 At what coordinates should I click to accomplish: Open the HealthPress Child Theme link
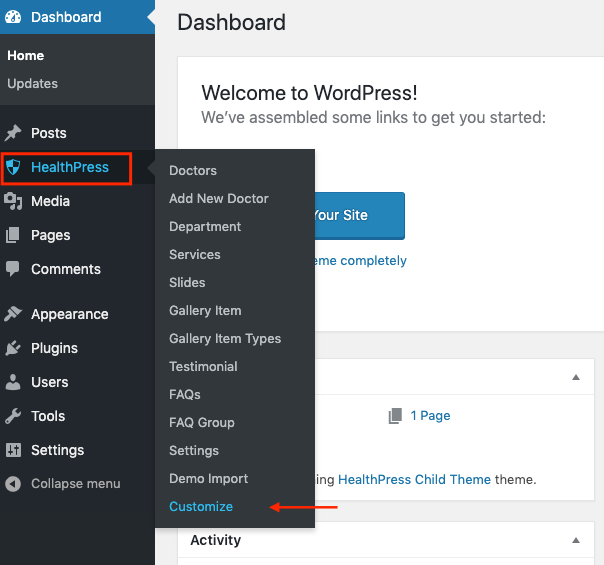[414, 479]
